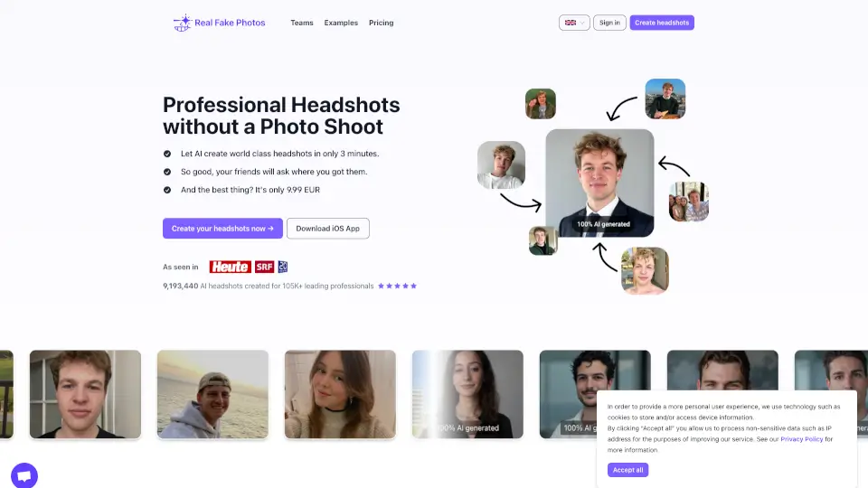This screenshot has height=488, width=868.
Task: Open the Teams menu item
Action: (302, 23)
